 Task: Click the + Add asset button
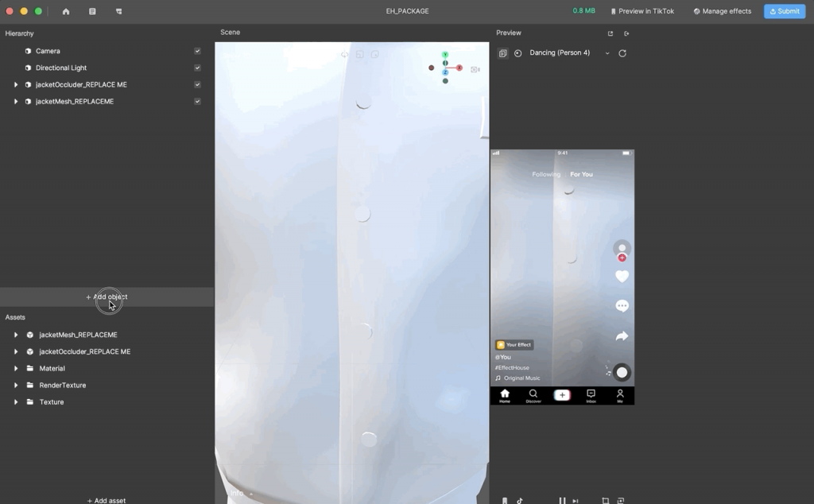[107, 500]
